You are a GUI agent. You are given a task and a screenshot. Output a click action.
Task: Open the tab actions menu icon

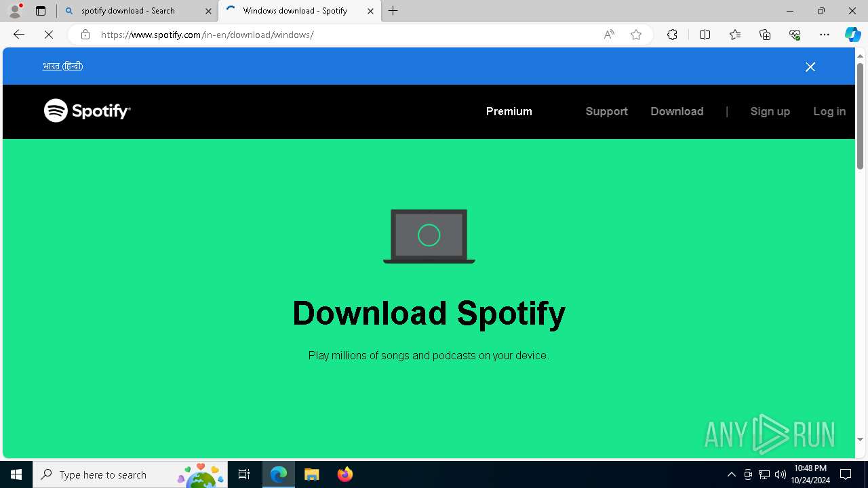[41, 11]
